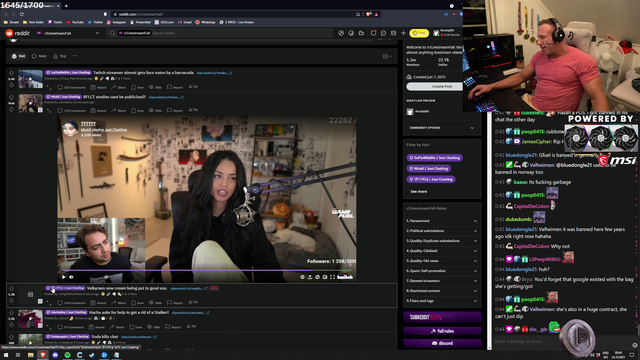640x360 pixels.
Task: Report the Stalker help post
Action: [x=173, y=327]
